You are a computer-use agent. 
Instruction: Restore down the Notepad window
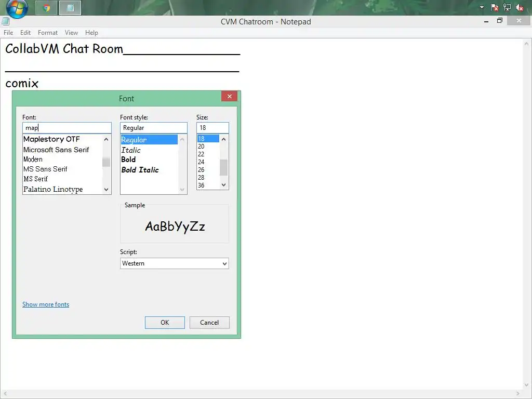pyautogui.click(x=499, y=21)
